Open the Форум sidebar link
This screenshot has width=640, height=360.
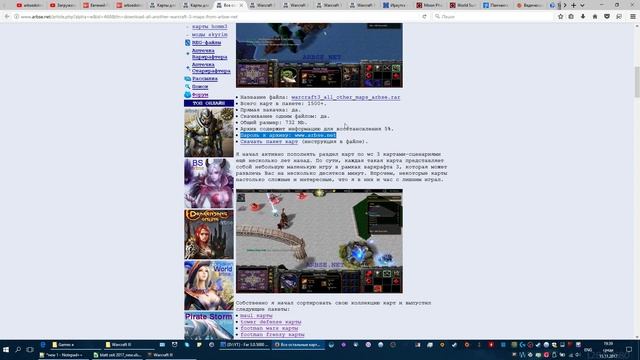[200, 95]
